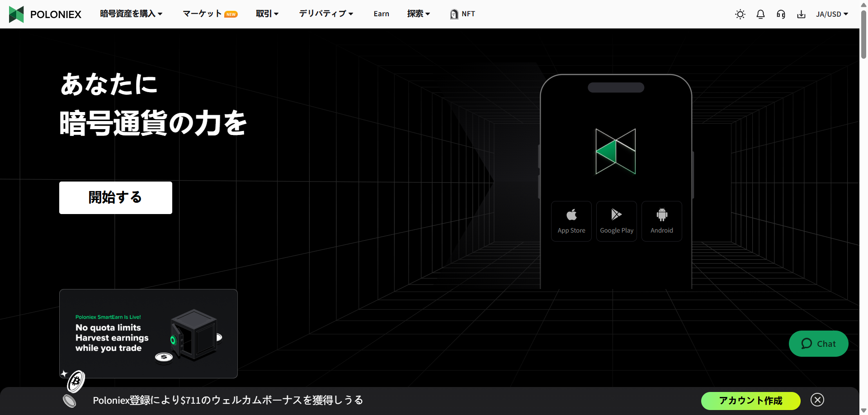Click the app download icon
Viewport: 868px width, 415px height.
click(802, 14)
